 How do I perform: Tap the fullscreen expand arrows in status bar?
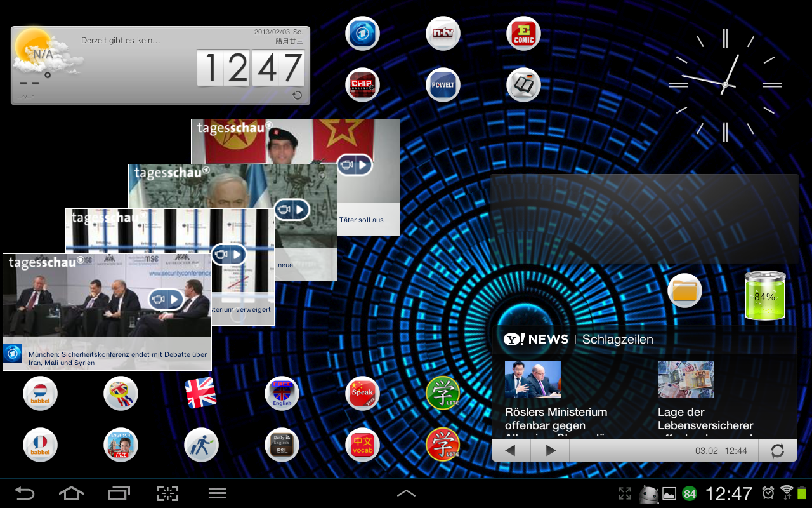coord(625,493)
